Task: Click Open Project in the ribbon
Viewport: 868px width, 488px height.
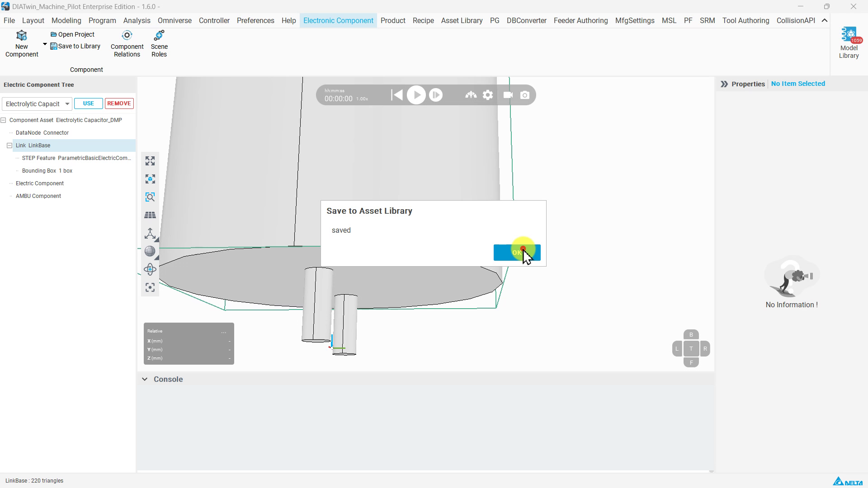Action: [72, 34]
